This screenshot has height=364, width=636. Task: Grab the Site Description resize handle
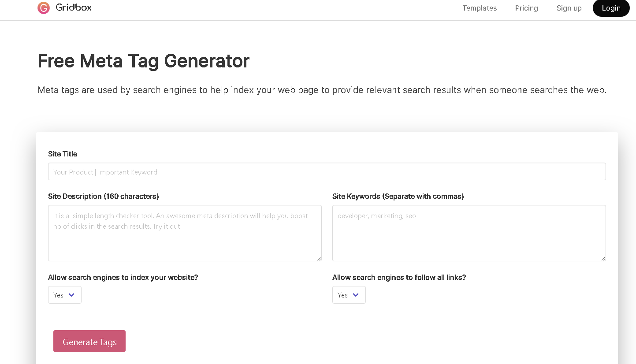[x=319, y=259]
